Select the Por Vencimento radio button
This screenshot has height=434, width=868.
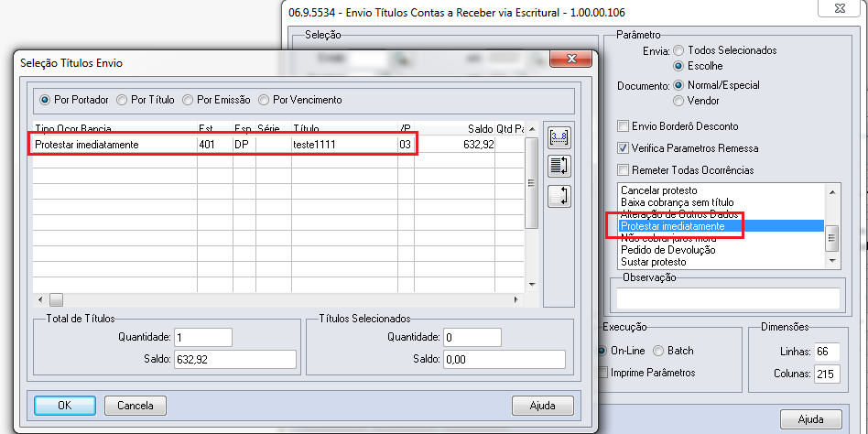[264, 100]
